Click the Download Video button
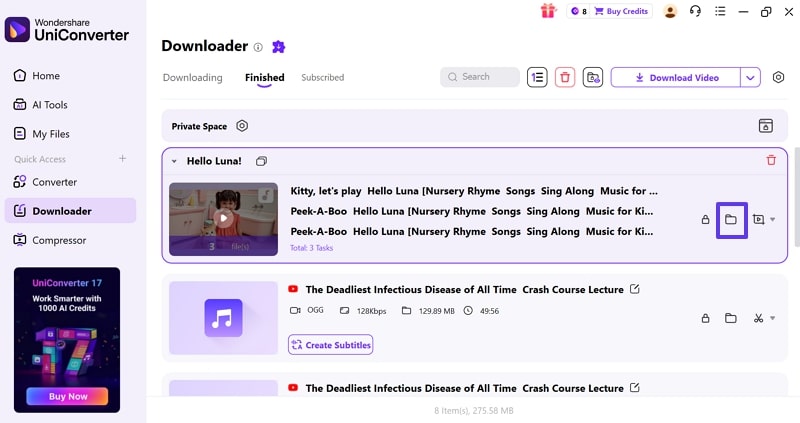Viewport: 800px width, 423px height. (x=676, y=78)
